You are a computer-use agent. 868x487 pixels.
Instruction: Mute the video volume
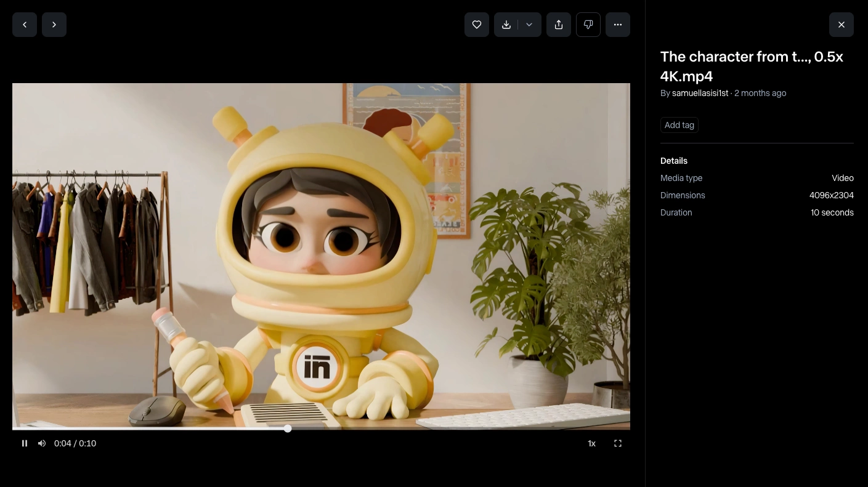click(x=42, y=443)
